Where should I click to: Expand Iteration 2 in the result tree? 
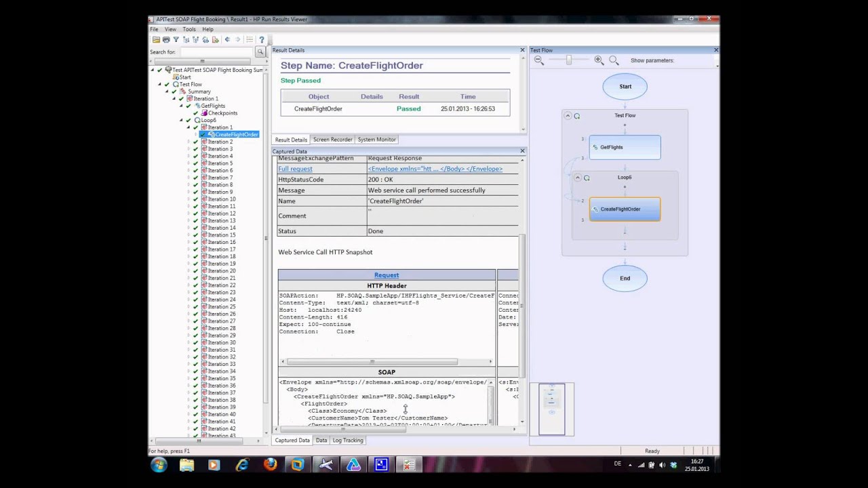[x=189, y=142]
